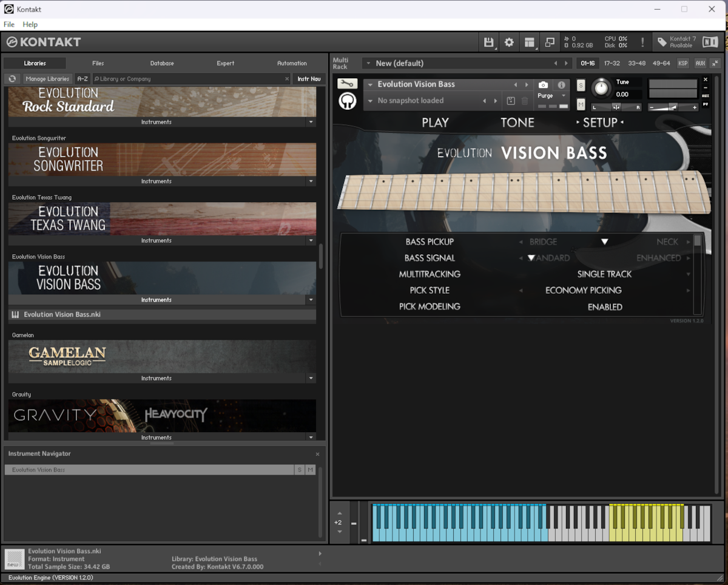The height and width of the screenshot is (585, 728).
Task: Click the Orange Tree Samples instrument logo icon
Action: (347, 101)
